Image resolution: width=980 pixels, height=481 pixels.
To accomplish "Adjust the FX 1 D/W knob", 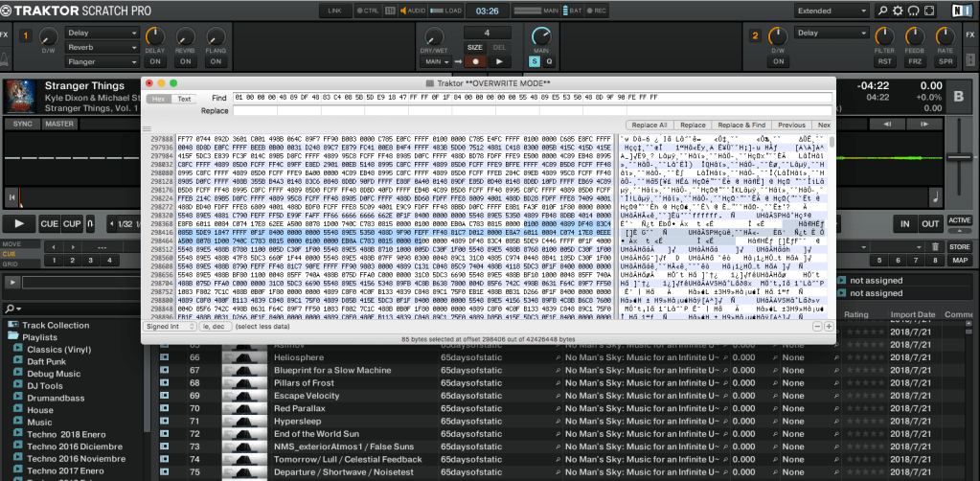I will 48,37.
